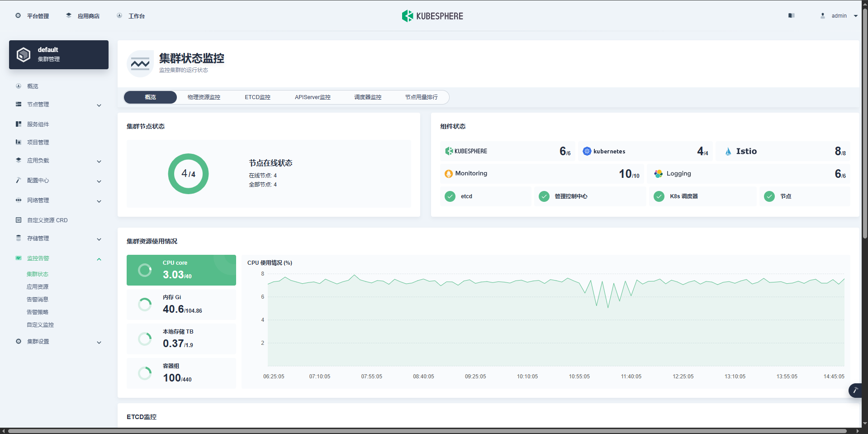This screenshot has height=434, width=868.
Task: Click the kubernetes component wheel icon
Action: tap(587, 151)
